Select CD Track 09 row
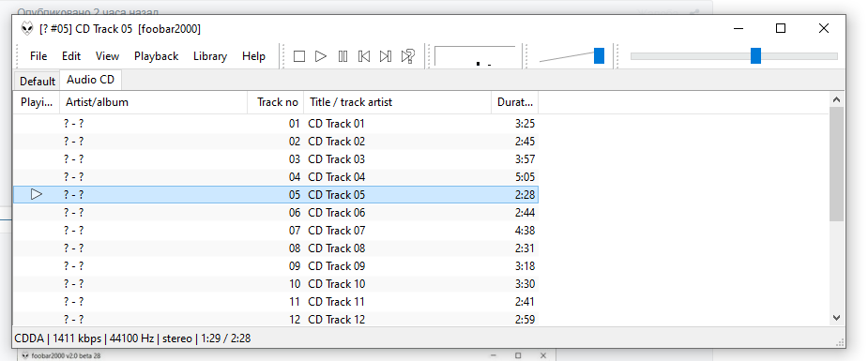 276,266
